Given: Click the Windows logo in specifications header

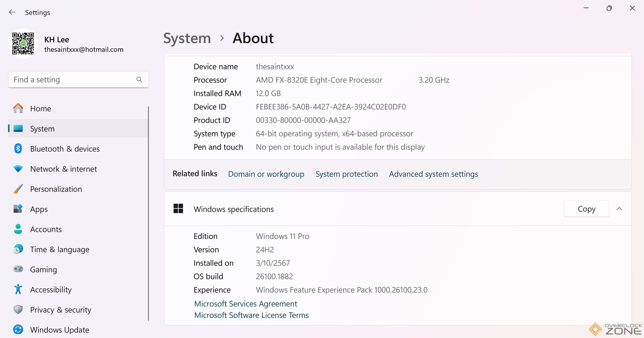Looking at the screenshot, I should [x=178, y=209].
